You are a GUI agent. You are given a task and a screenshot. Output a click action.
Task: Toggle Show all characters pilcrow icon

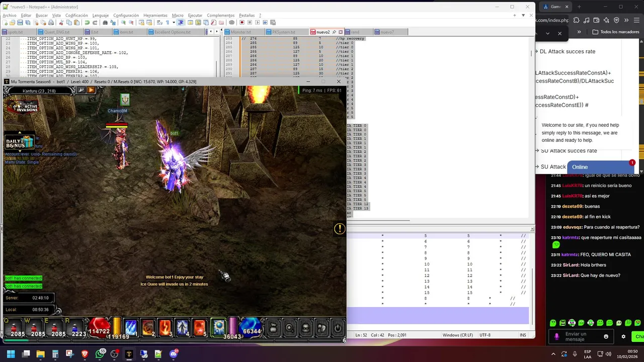tap(167, 22)
